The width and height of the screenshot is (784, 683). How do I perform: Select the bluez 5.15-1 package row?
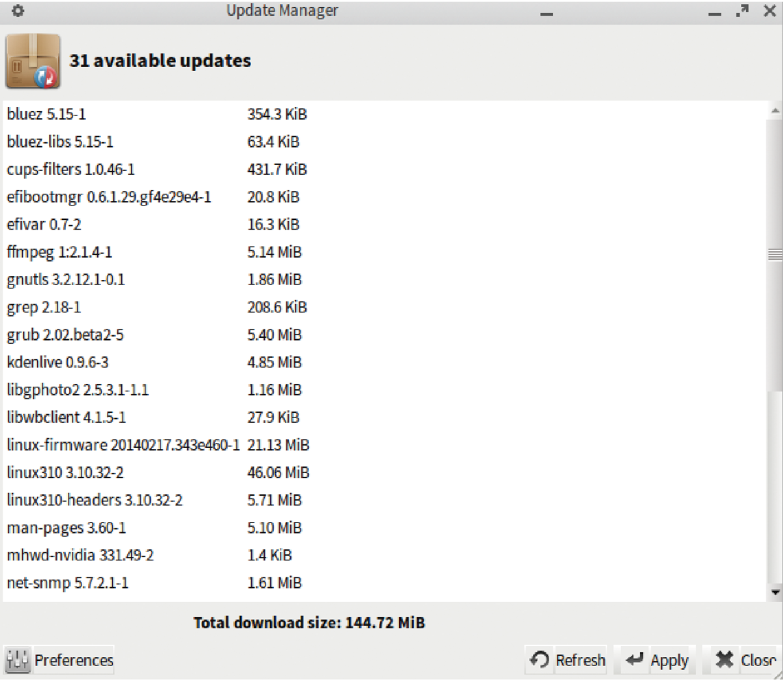pos(385,114)
